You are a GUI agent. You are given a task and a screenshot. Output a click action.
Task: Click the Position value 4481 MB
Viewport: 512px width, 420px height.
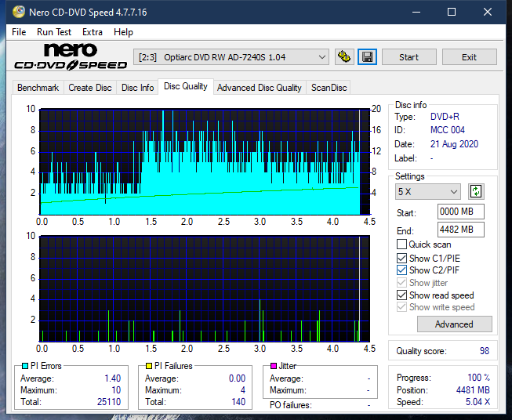click(x=473, y=390)
